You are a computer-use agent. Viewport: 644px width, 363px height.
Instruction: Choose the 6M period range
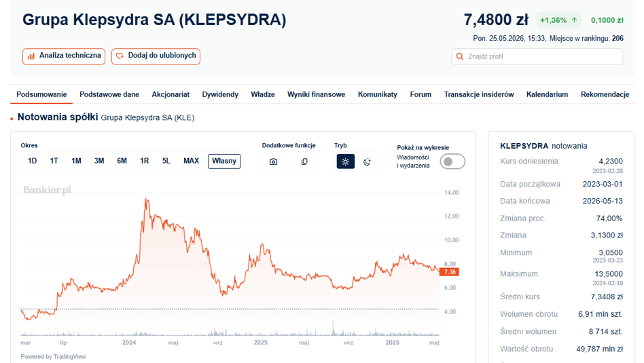click(x=122, y=161)
